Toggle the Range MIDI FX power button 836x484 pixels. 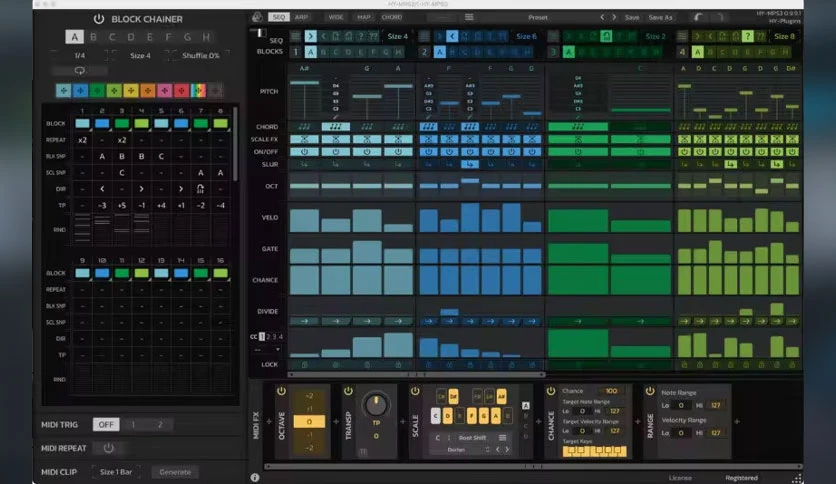coord(650,391)
